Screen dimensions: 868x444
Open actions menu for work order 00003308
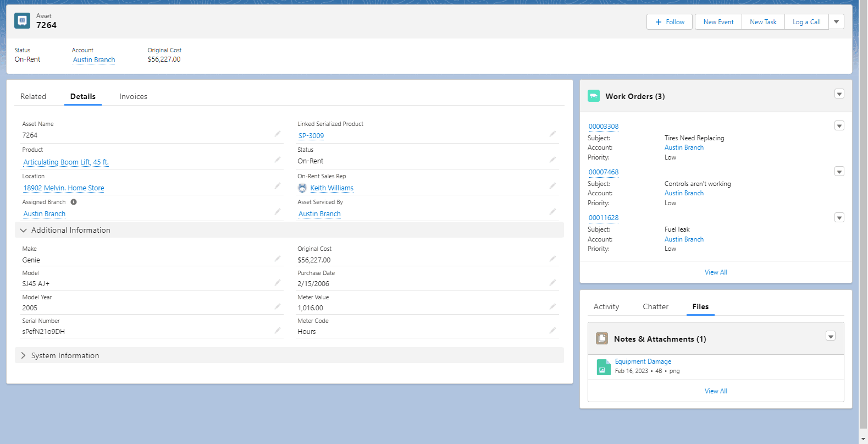pyautogui.click(x=839, y=126)
